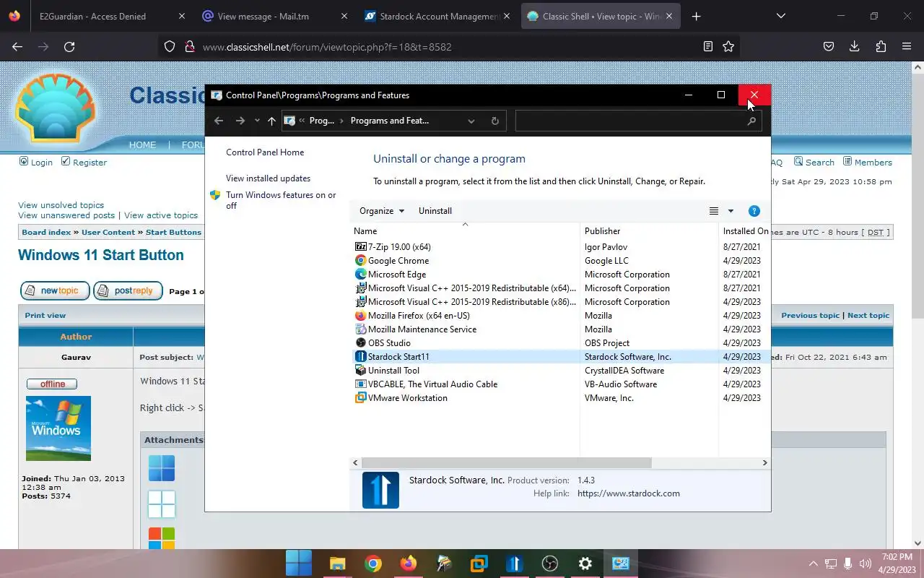Open Turn Windows features on or off
The height and width of the screenshot is (578, 924).
point(281,200)
